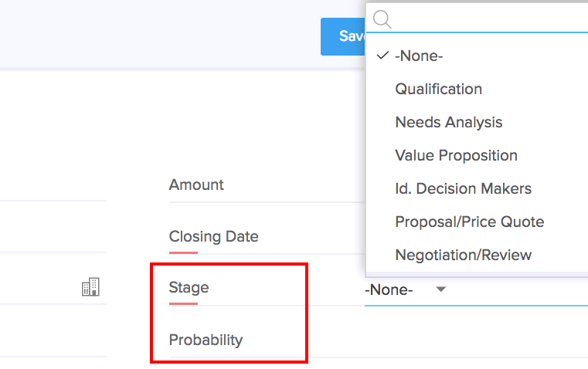The height and width of the screenshot is (369, 588).
Task: Click the account lookup building icon
Action: pyautogui.click(x=90, y=288)
